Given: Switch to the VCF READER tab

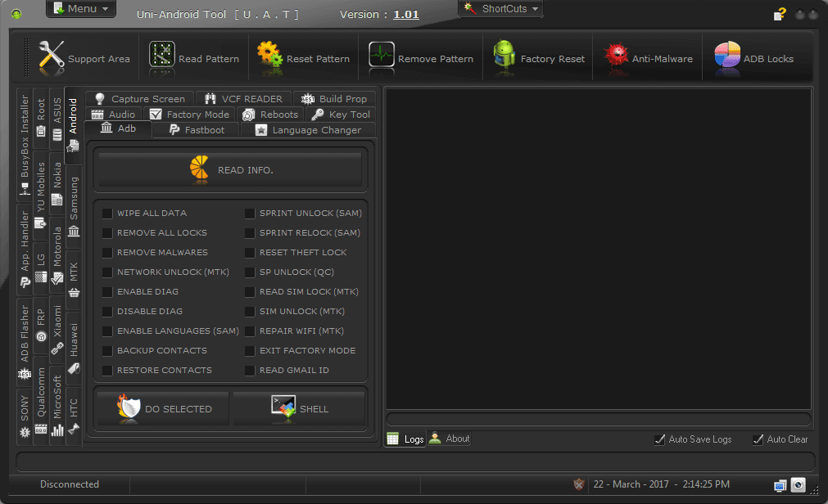Looking at the screenshot, I should pyautogui.click(x=243, y=99).
